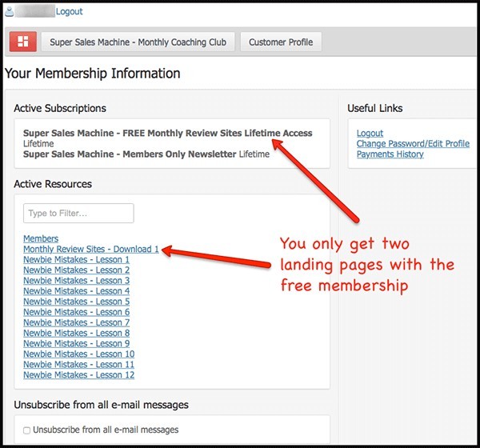Focus the Type to Filter input field
The image size is (480, 448).
point(78,213)
